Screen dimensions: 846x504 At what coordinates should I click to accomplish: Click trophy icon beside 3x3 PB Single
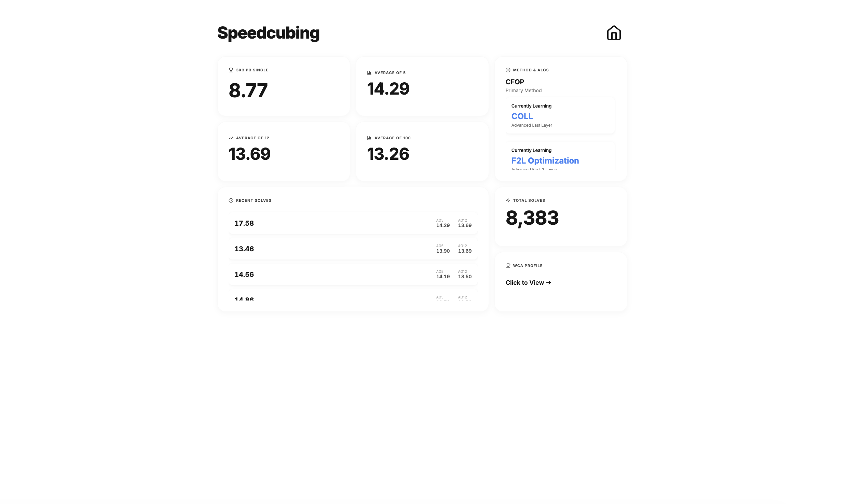[x=231, y=70]
